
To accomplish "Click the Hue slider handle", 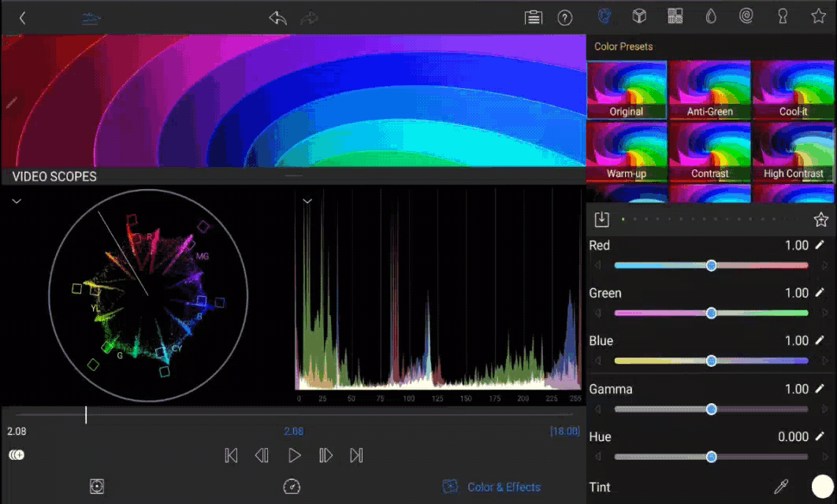I will (x=711, y=457).
